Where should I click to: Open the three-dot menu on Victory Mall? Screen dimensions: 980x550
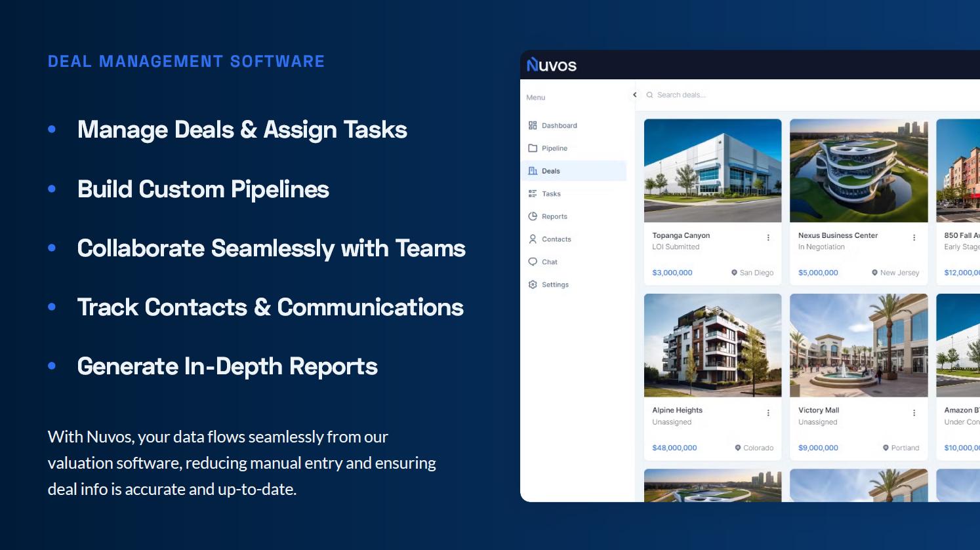pyautogui.click(x=914, y=413)
